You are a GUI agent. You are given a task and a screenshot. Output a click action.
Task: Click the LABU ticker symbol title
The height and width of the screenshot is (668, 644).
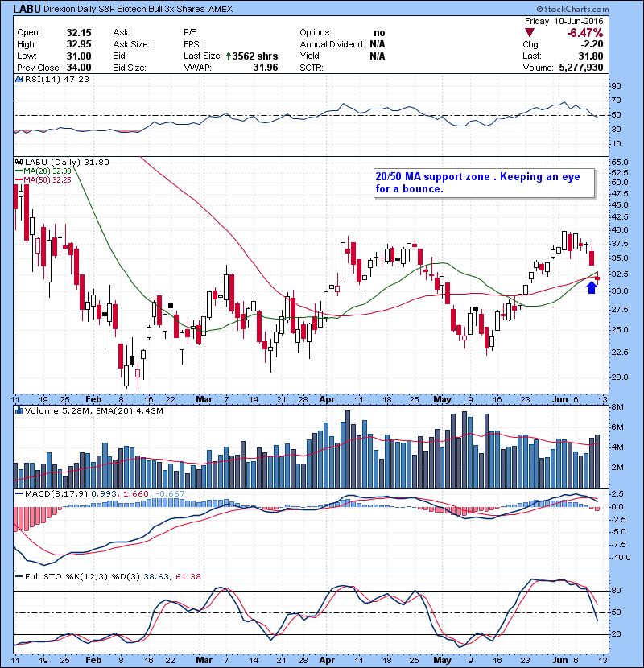pyautogui.click(x=27, y=9)
